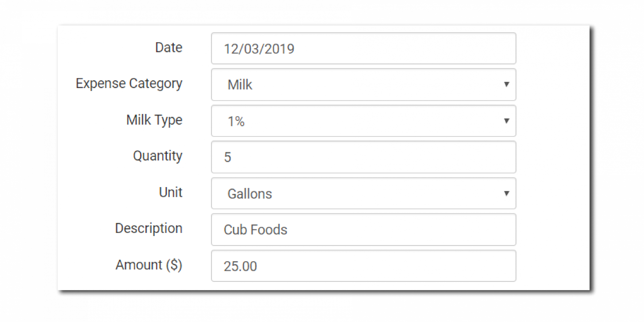644x322 pixels.
Task: Click on the 12/03/2019 date text
Action: click(259, 49)
